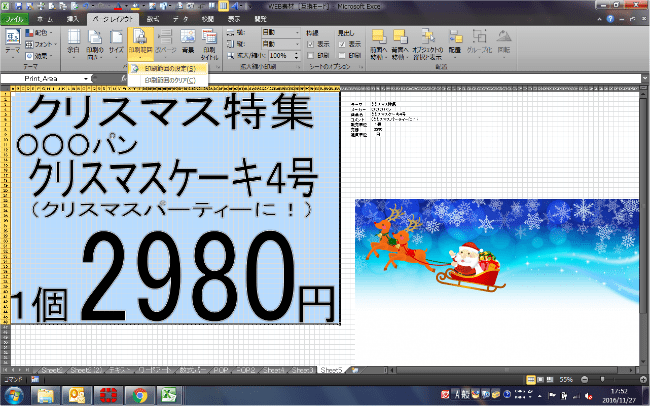650x406 pixels.
Task: Open the Themes (テーマ) gallery
Action: point(12,44)
